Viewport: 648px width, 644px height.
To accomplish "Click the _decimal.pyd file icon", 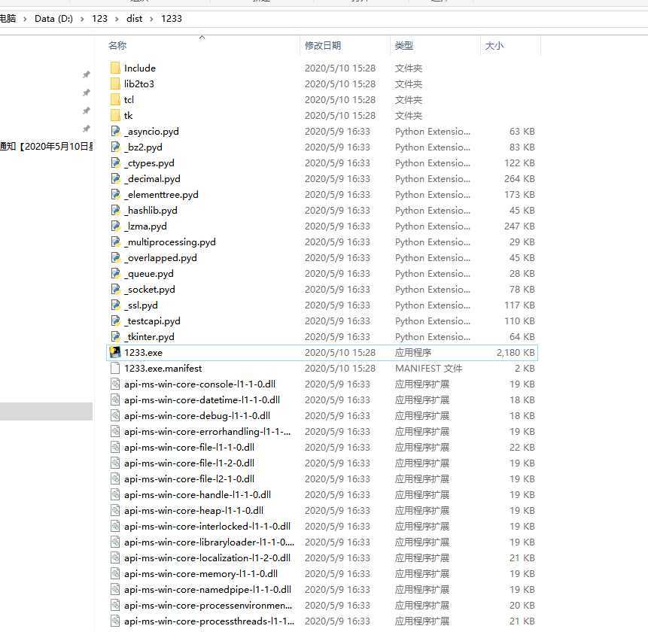I will 115,178.
